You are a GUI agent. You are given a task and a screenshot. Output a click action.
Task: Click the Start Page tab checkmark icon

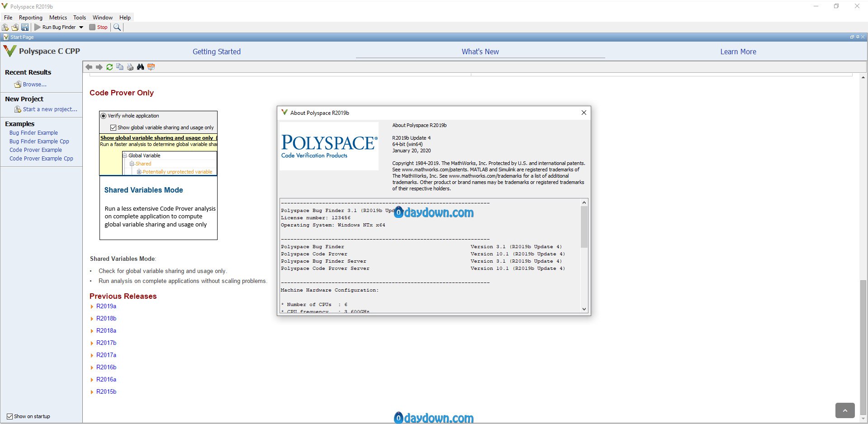[6, 37]
